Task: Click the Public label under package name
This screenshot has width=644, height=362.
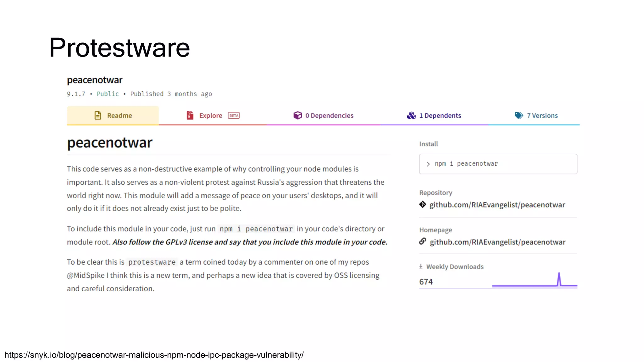Action: click(108, 94)
